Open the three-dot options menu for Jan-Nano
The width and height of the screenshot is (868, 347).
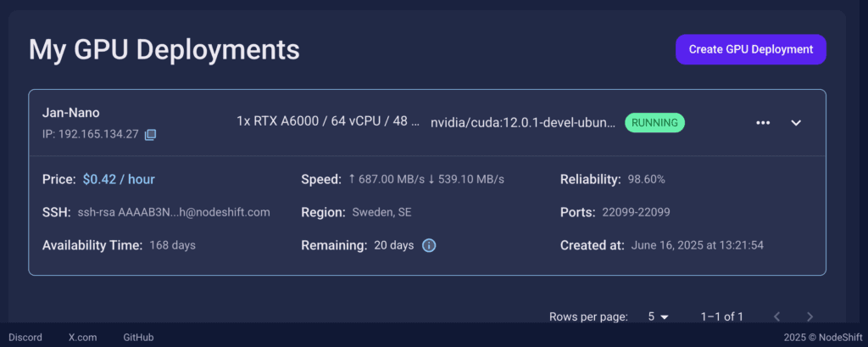[763, 123]
